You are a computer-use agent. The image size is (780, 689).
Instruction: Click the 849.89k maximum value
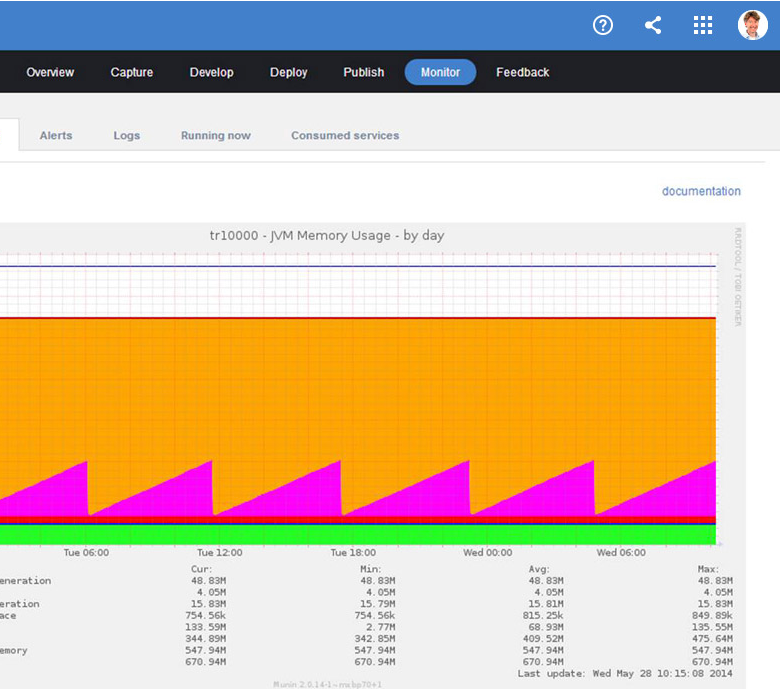click(712, 615)
